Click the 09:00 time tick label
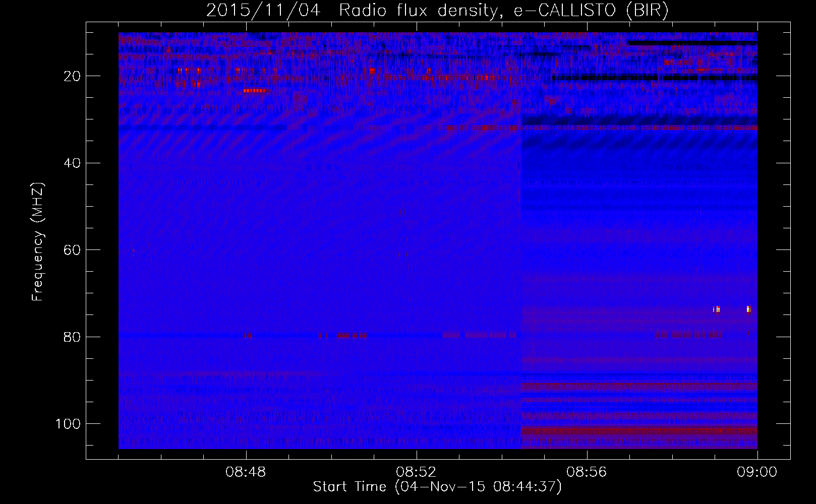816x504 pixels. point(757,472)
